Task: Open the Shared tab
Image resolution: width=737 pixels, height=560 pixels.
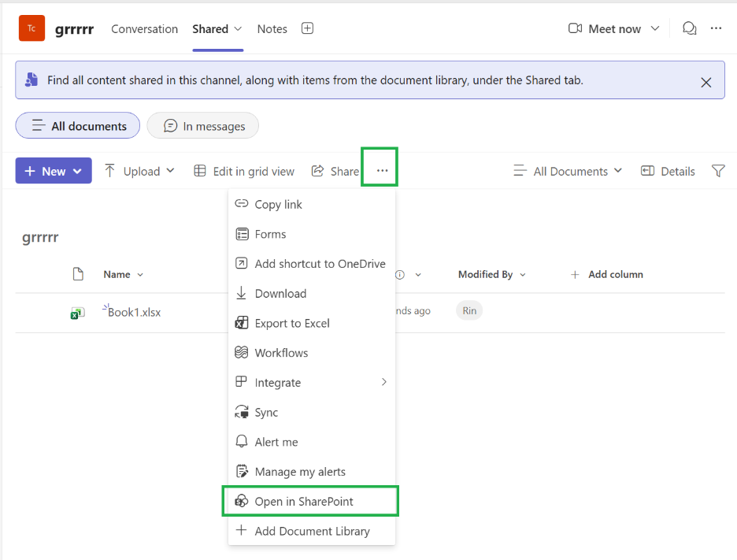Action: [210, 29]
